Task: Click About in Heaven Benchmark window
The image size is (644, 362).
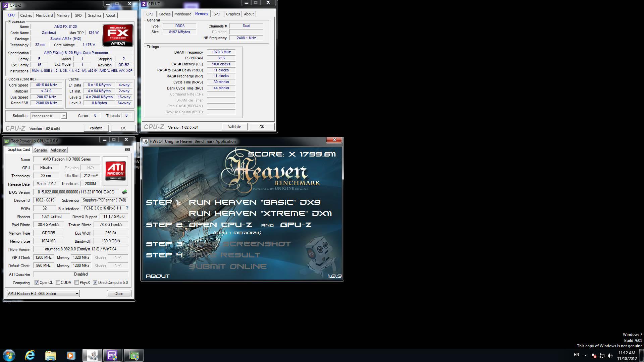Action: coord(158,276)
